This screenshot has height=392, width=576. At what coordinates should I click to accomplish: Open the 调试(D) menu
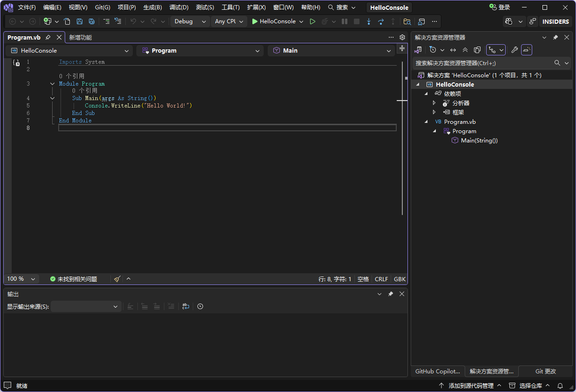179,7
